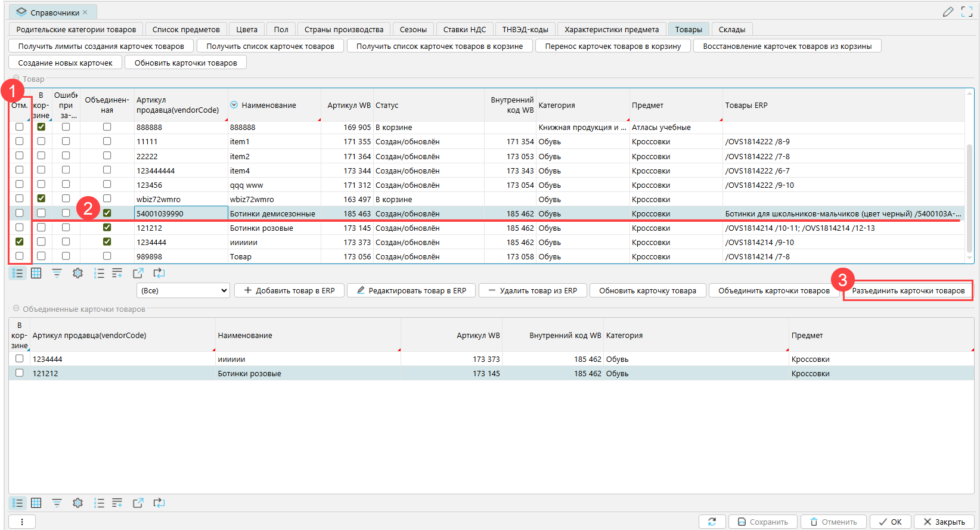
Task: Click numbered list icon under the Товар table
Action: point(99,273)
